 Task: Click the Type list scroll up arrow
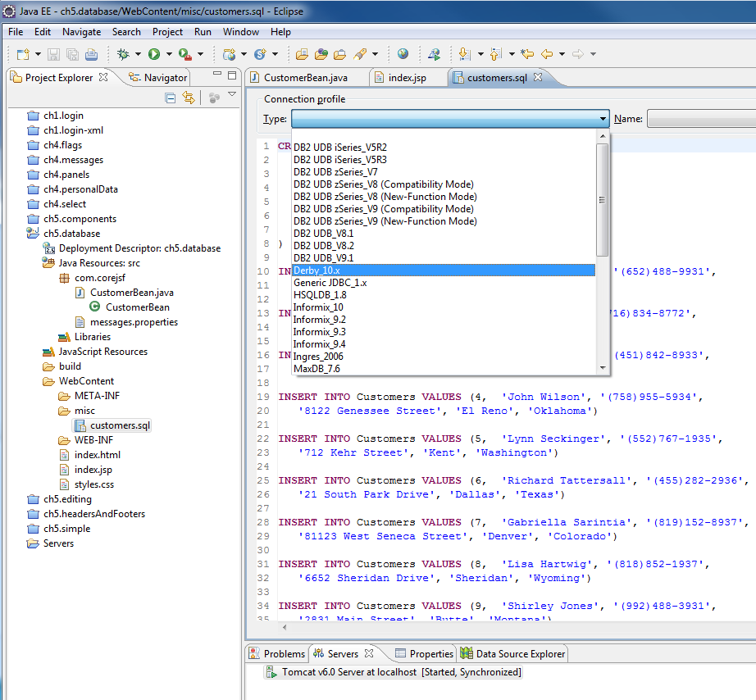click(x=602, y=136)
